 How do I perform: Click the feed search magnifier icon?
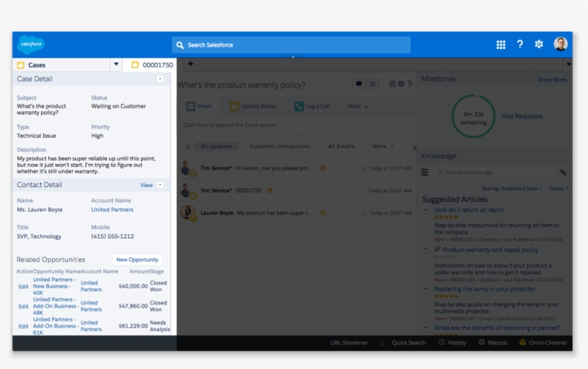[187, 147]
